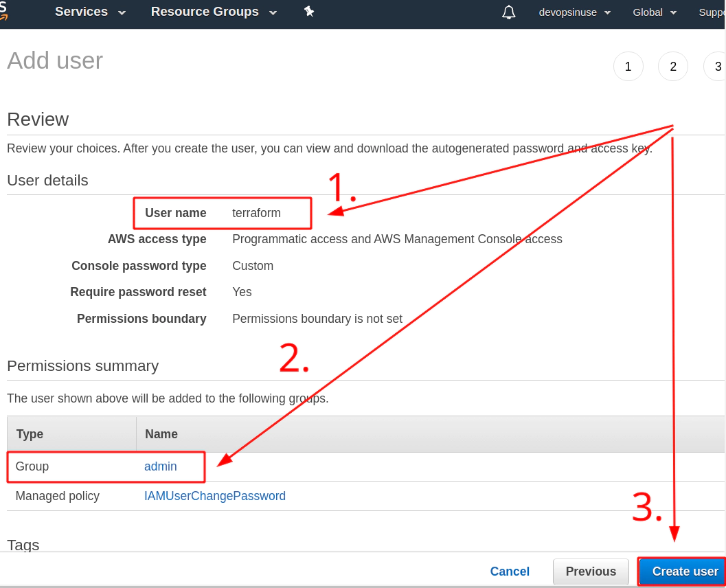Open the admin group link
Image resolution: width=726 pixels, height=588 pixels.
160,466
